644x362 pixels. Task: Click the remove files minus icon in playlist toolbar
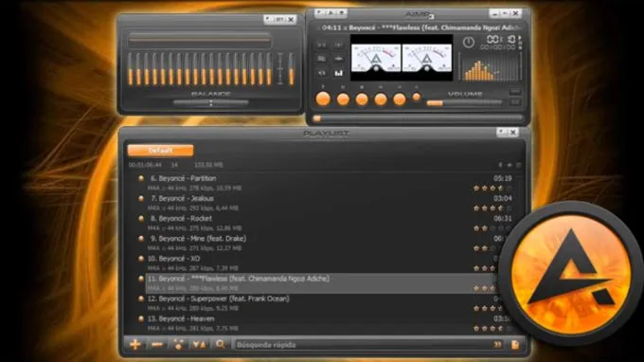click(x=157, y=345)
